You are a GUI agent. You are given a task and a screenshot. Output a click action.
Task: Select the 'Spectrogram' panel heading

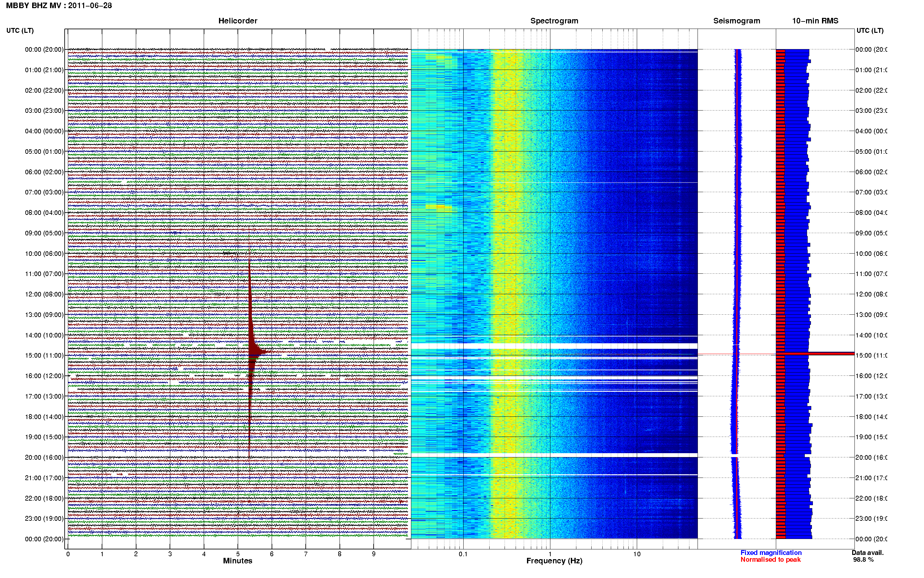pos(554,21)
